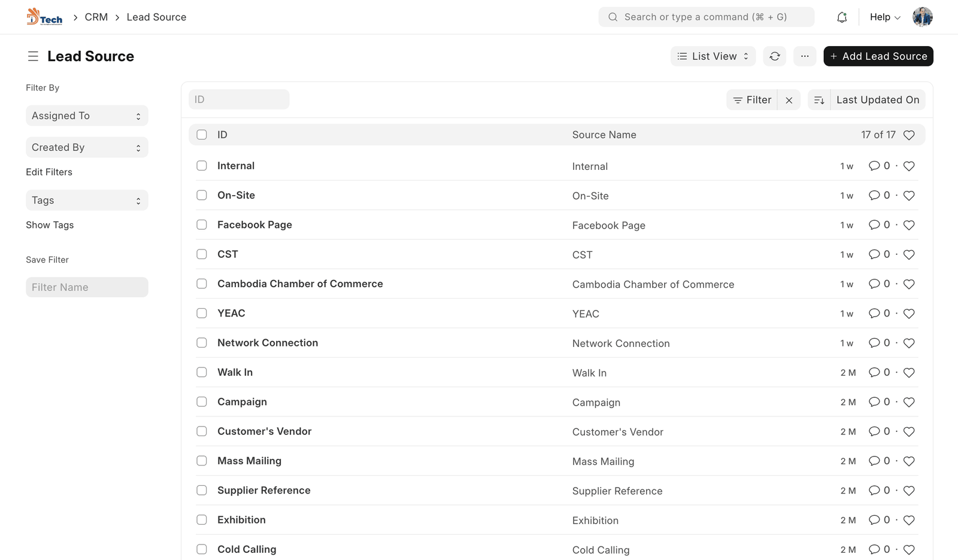958x560 pixels.
Task: Navigate to CRM in the breadcrumb
Action: tap(96, 17)
